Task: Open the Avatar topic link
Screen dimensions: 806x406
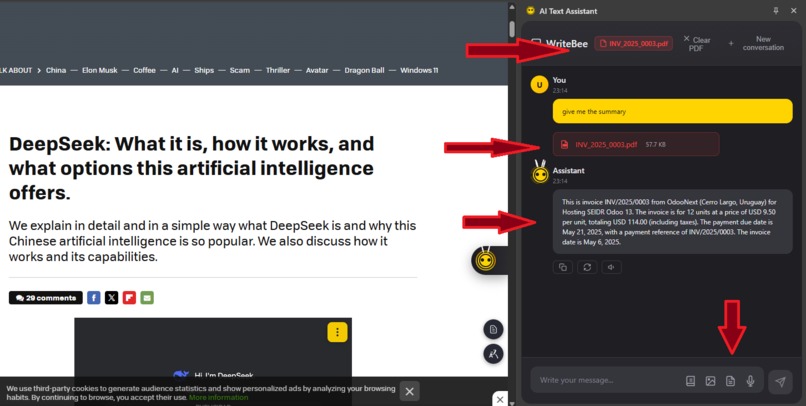Action: pos(317,70)
